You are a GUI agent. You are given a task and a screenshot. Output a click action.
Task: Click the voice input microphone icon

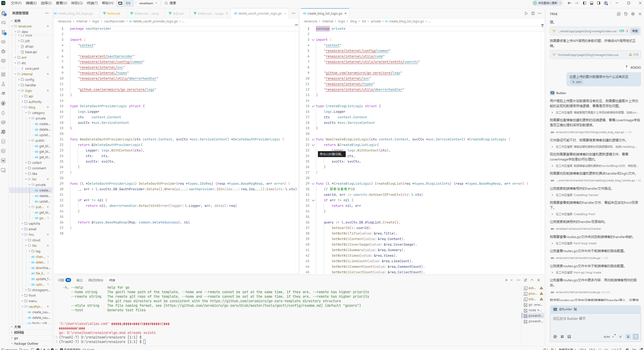(628, 337)
